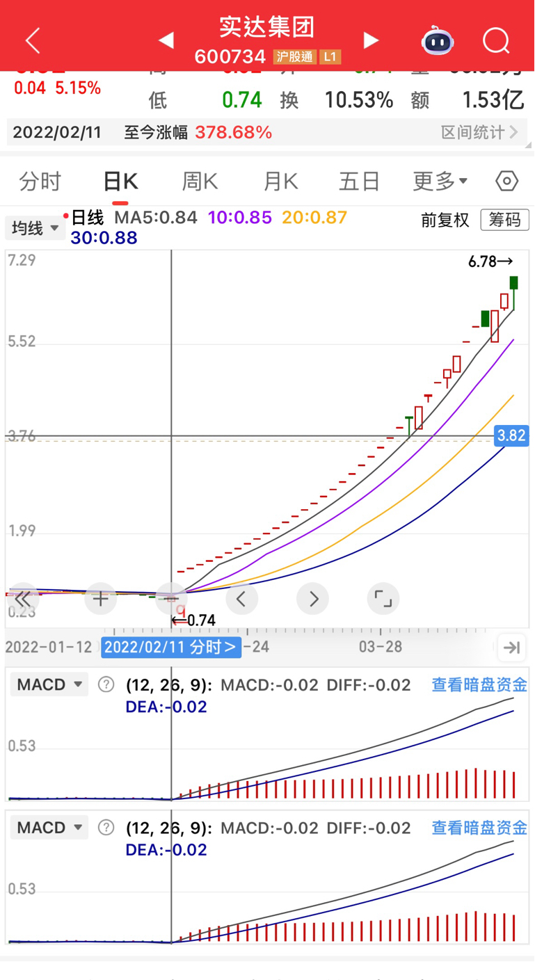Move crosshair left with chevron button
The width and height of the screenshot is (535, 980).
(241, 599)
